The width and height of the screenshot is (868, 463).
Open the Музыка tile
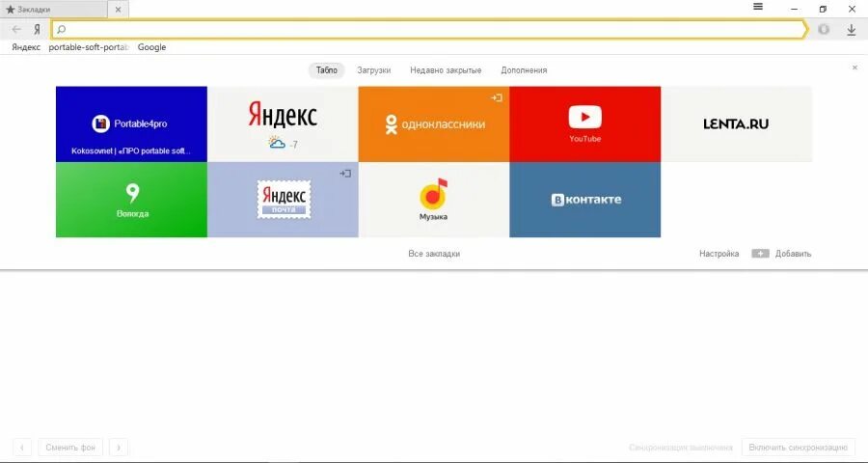[433, 200]
